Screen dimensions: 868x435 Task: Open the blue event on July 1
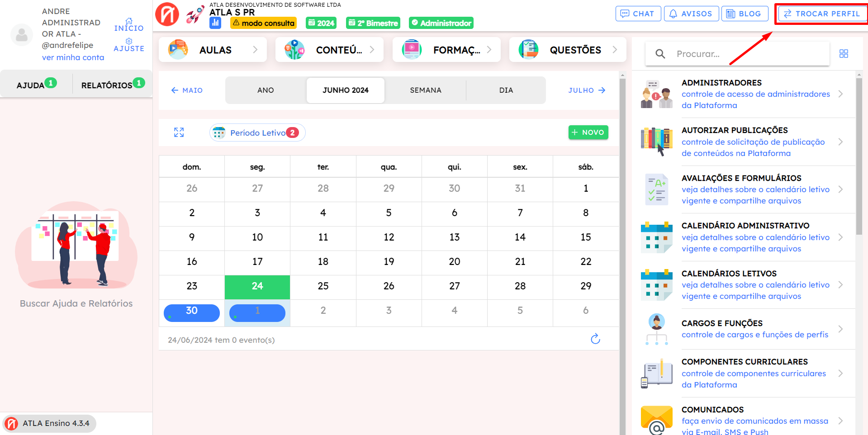click(257, 312)
